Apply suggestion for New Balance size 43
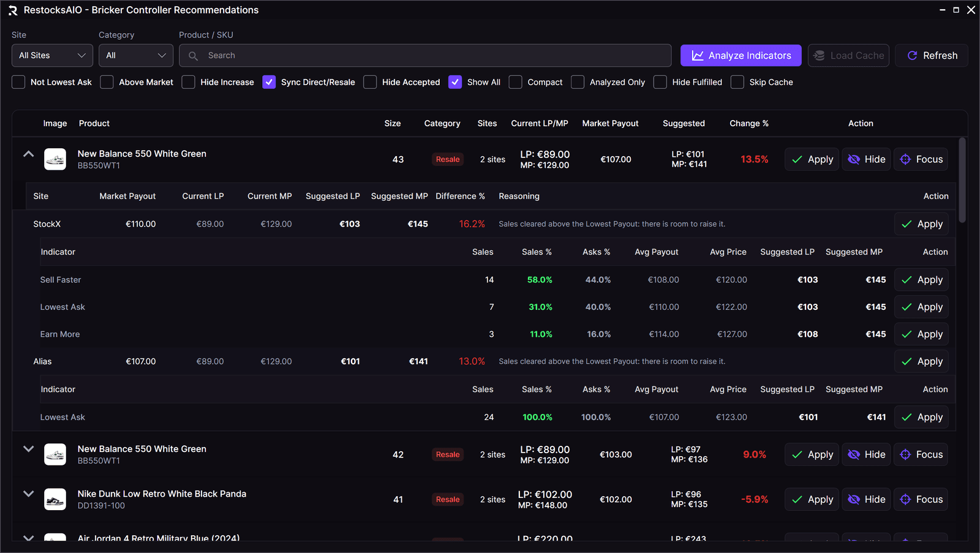Image resolution: width=980 pixels, height=553 pixels. pos(812,159)
